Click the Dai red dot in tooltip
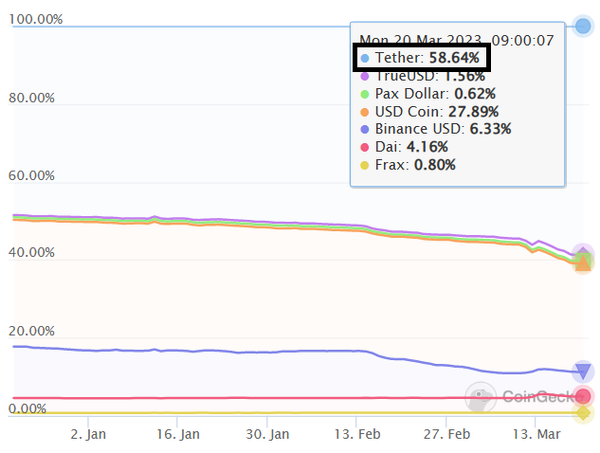600x453 pixels. tap(365, 147)
